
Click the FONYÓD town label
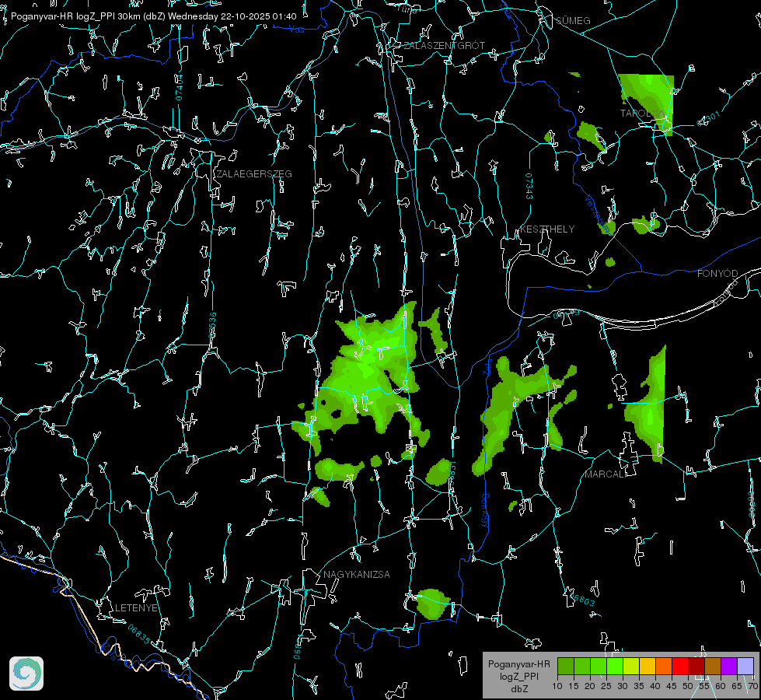coord(717,274)
